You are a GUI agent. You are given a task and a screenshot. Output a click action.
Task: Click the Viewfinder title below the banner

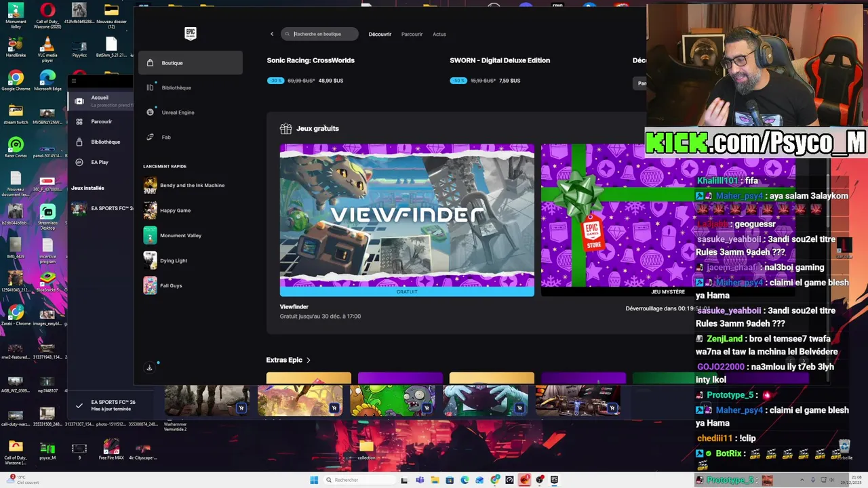(x=294, y=307)
